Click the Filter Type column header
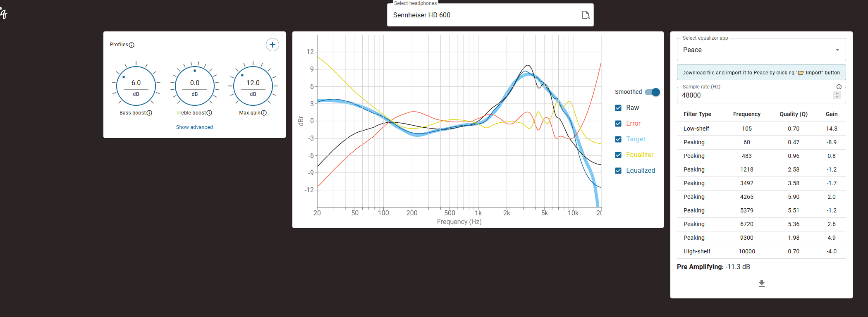Screen dimensions: 868x317 point(697,114)
